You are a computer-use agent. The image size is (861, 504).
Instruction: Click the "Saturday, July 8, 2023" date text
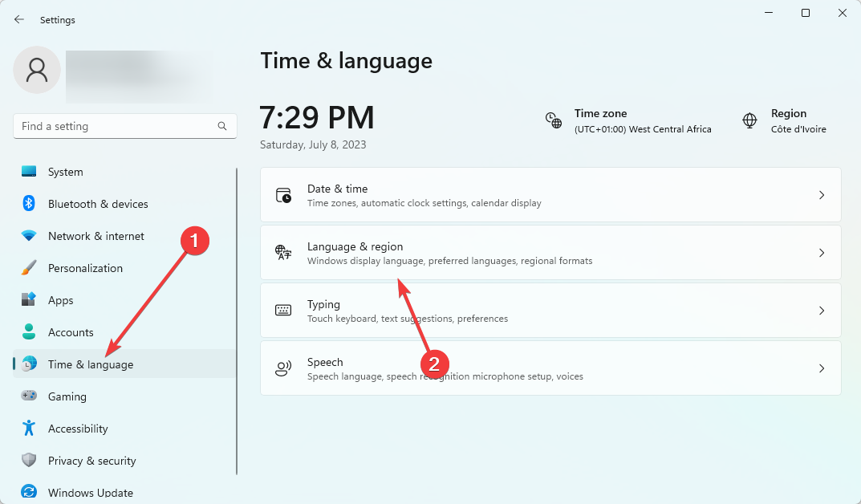tap(313, 144)
